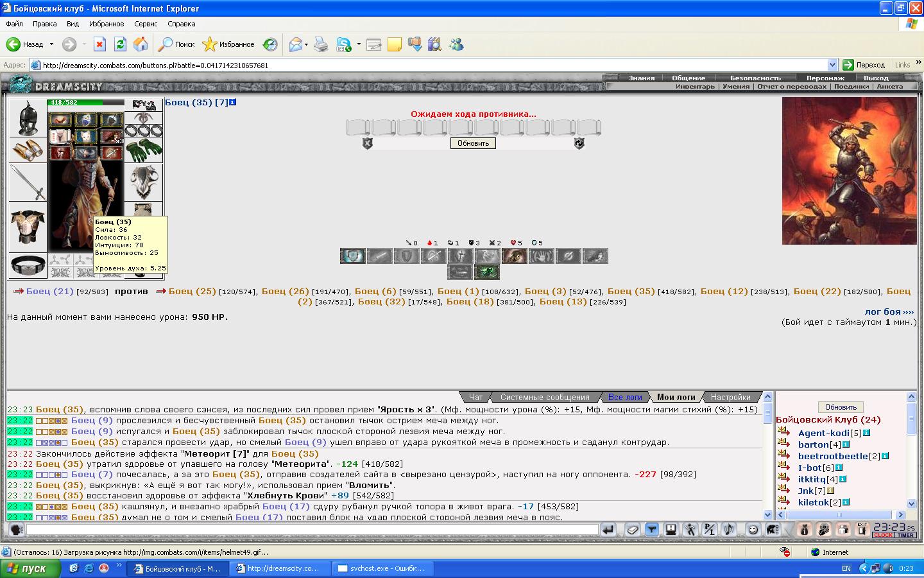
Task: Click Переход go button
Action: tap(864, 65)
